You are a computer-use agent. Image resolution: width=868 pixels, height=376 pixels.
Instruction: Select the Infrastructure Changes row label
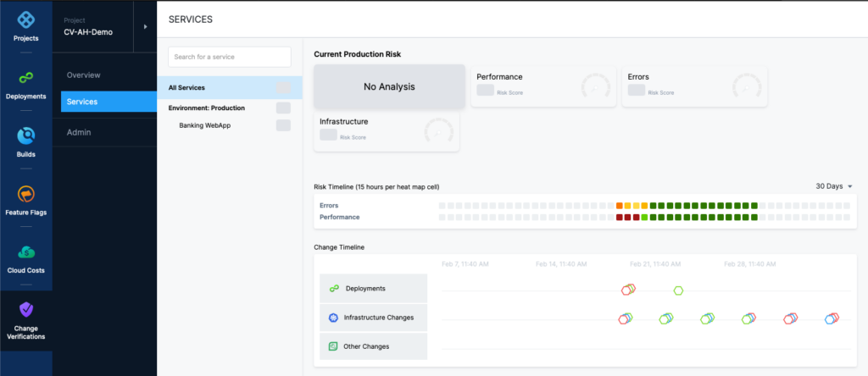point(374,318)
